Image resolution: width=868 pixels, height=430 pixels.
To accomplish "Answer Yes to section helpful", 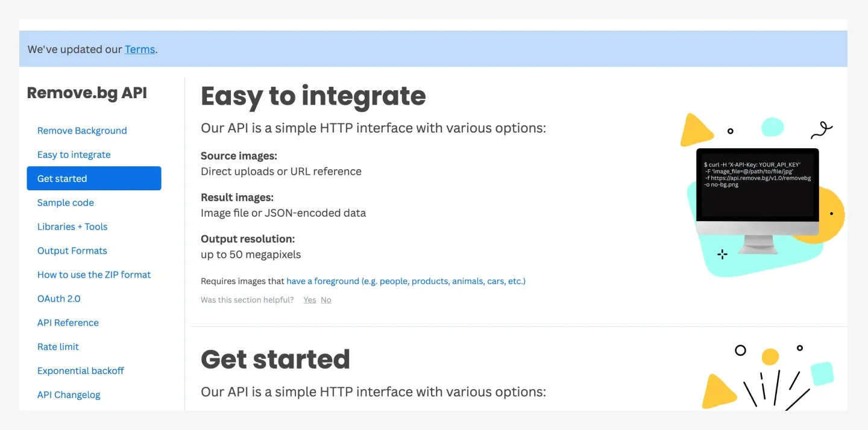I will coord(310,300).
